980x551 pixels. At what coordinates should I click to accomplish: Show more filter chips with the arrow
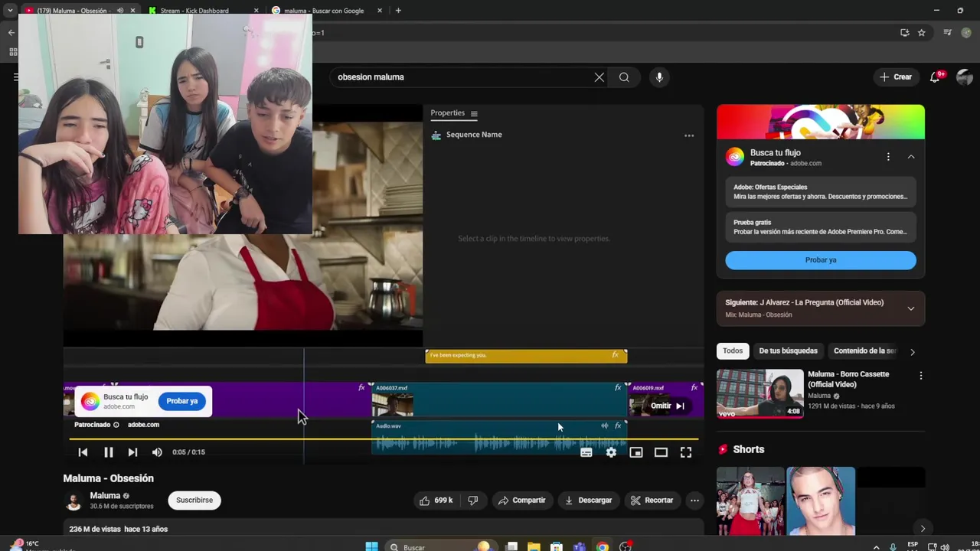(x=912, y=351)
